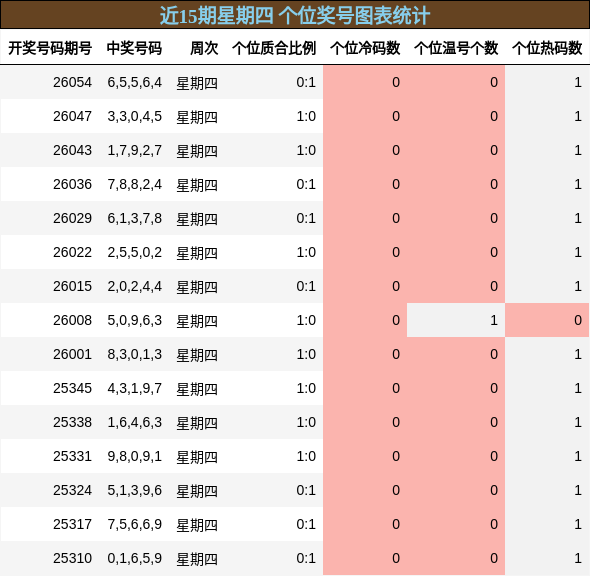Viewport: 590px width, 576px height.
Task: Select issue number 26036
Action: [x=72, y=184]
